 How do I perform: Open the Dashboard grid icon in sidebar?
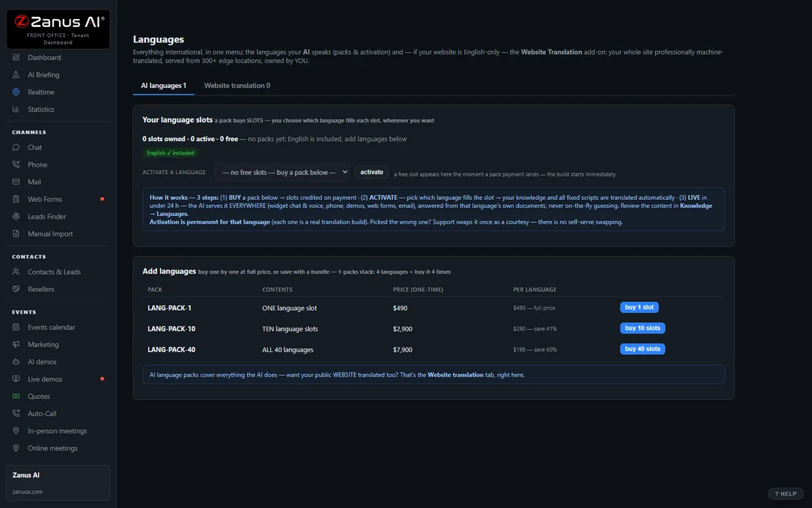pyautogui.click(x=16, y=58)
